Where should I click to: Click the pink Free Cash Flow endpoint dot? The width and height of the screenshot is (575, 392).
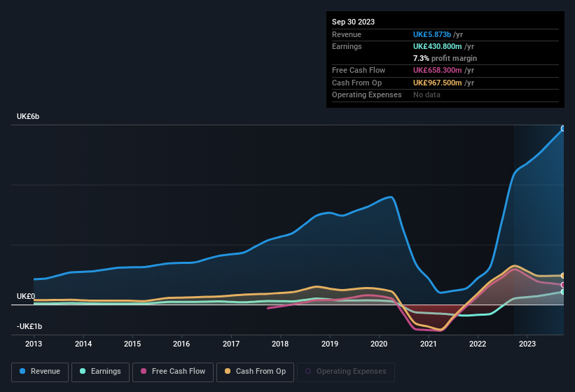(563, 285)
